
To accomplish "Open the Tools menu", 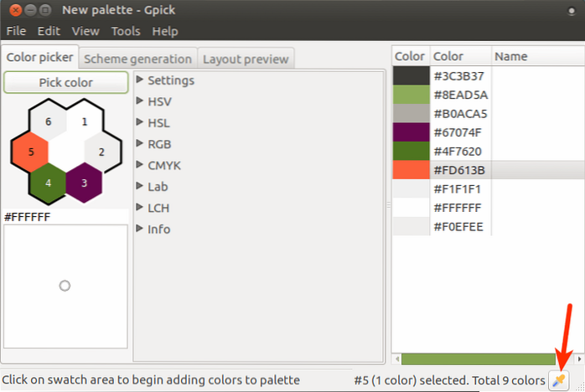I will [x=126, y=31].
